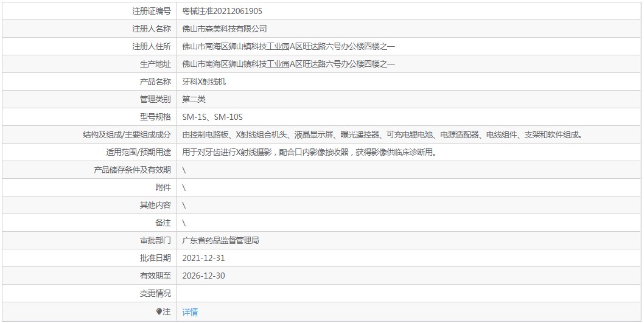Click the 适用范围/预期用途 label
This screenshot has height=323, width=644.
pos(138,152)
